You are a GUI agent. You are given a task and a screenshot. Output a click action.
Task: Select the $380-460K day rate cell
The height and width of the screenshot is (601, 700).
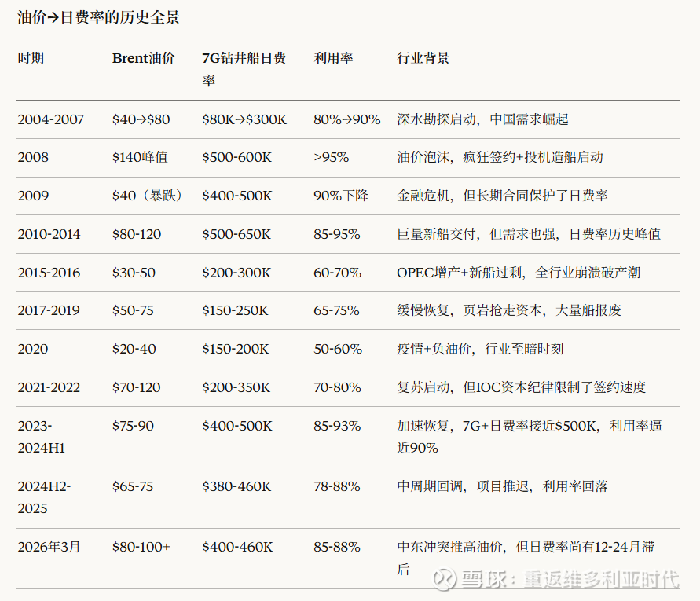(x=236, y=486)
